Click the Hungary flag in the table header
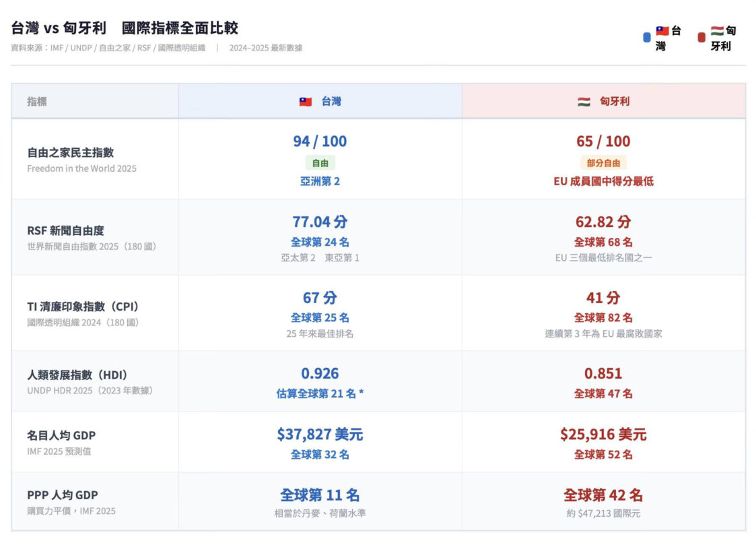 click(584, 102)
